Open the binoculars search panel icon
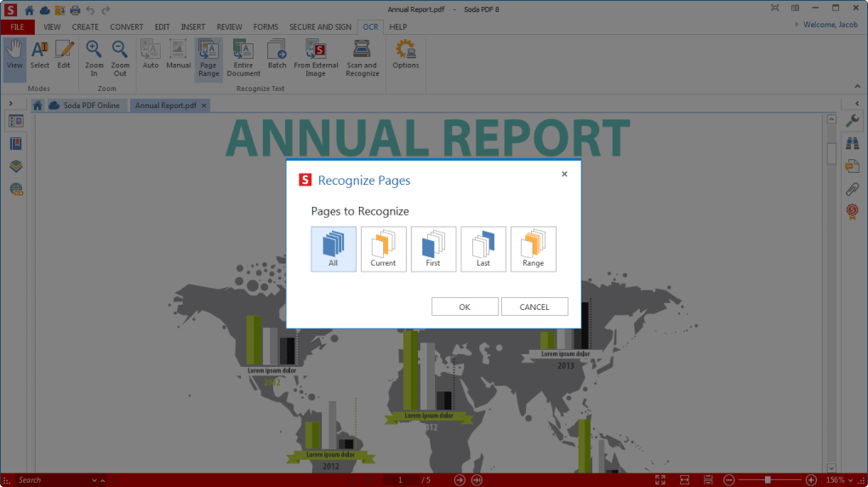Screen dimensions: 868x487 point(851,143)
